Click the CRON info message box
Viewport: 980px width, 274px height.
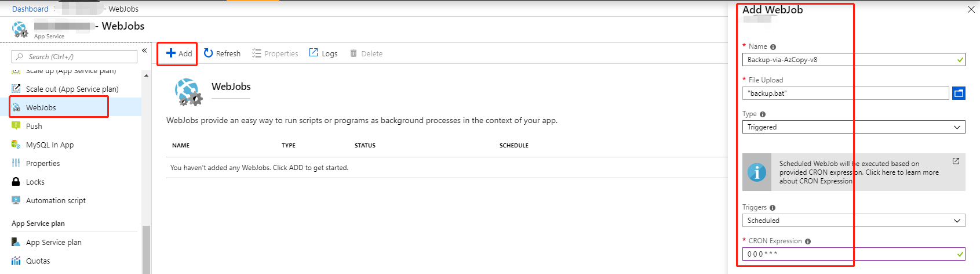click(x=858, y=172)
